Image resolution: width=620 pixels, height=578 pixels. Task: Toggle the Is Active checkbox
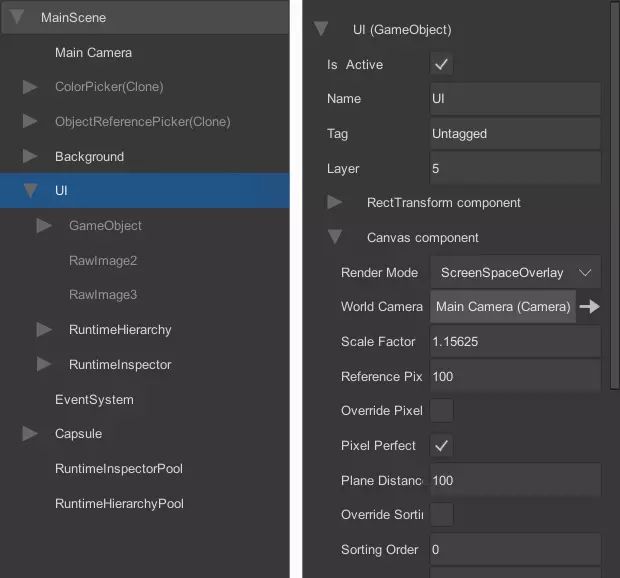[x=441, y=64]
